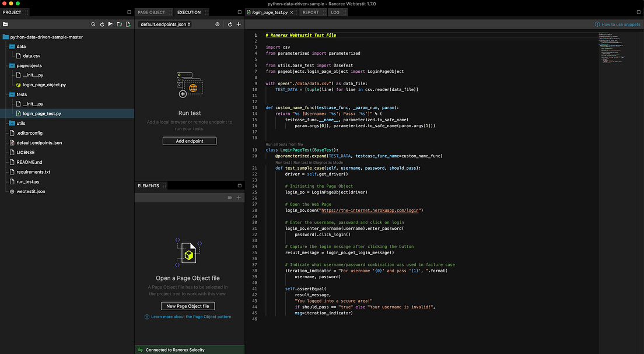Open the Learn more about the Page Object pattern link
644x354 pixels.
point(191,316)
